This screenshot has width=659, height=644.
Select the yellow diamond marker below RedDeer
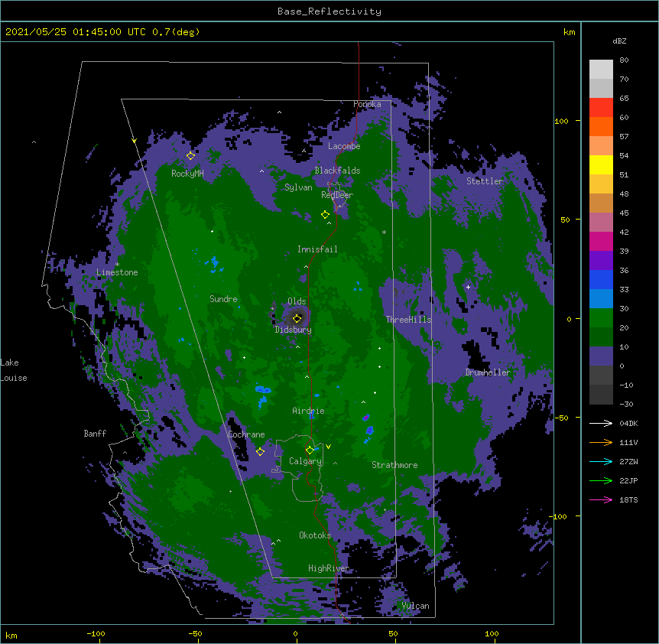coord(325,215)
